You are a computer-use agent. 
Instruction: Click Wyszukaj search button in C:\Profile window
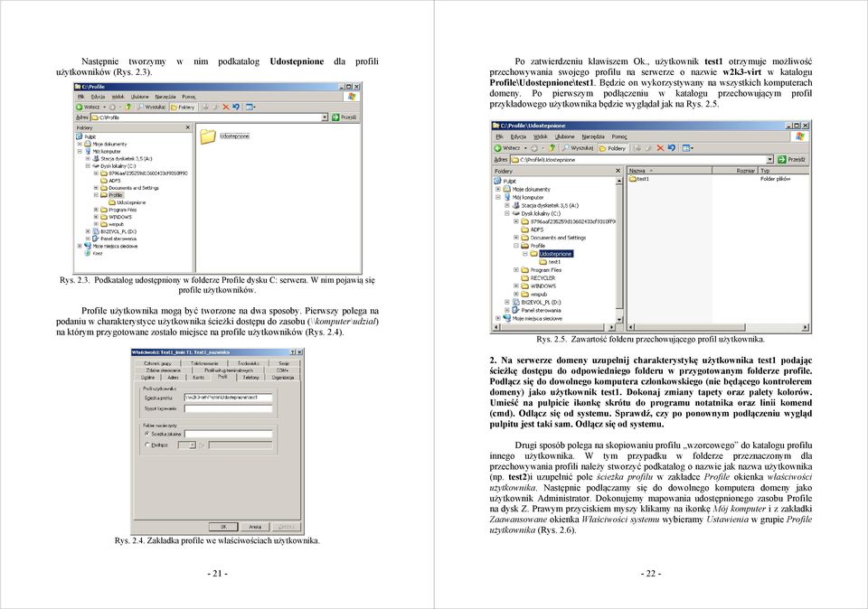[x=151, y=107]
